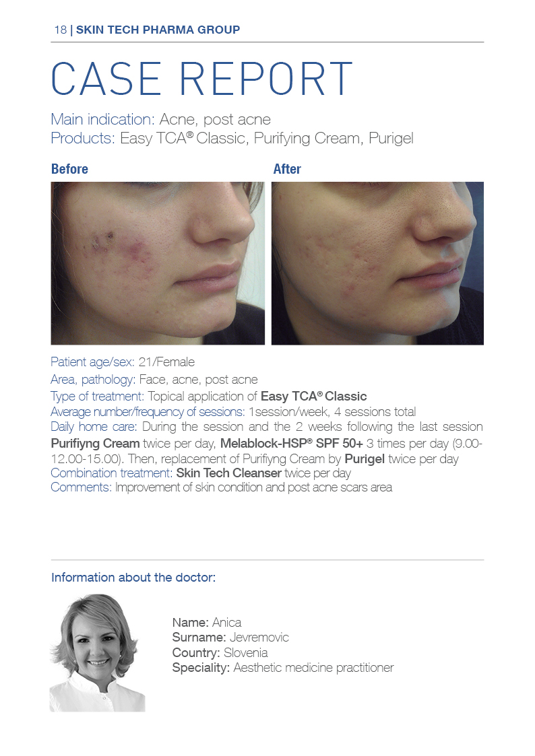Click the Before acne photo
This screenshot has height=756, width=535.
pos(158,263)
